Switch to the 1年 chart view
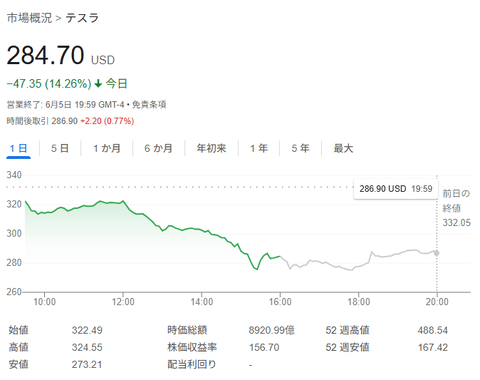The image size is (480, 380). [x=259, y=148]
